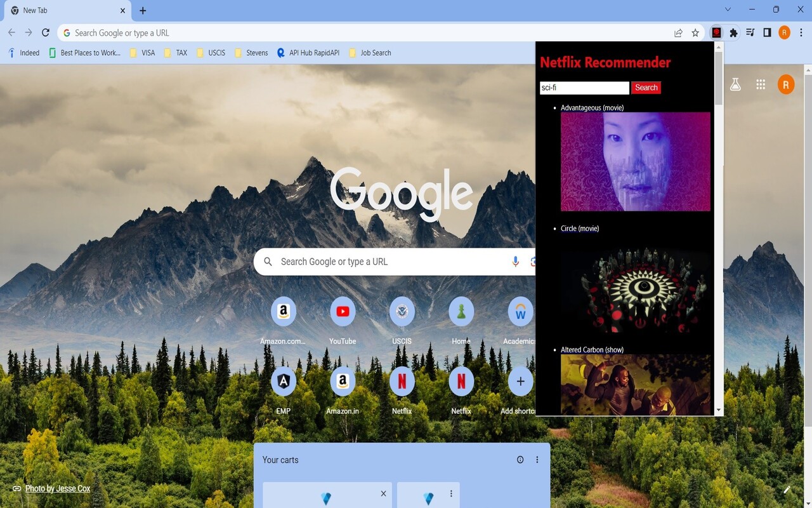Open the Netflix Recommender extension icon

pos(716,32)
